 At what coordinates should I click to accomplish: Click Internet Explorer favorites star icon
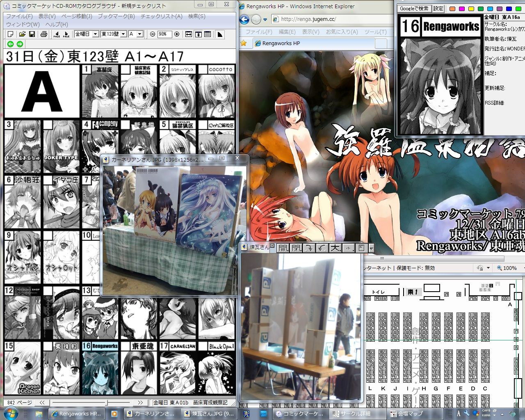244,43
